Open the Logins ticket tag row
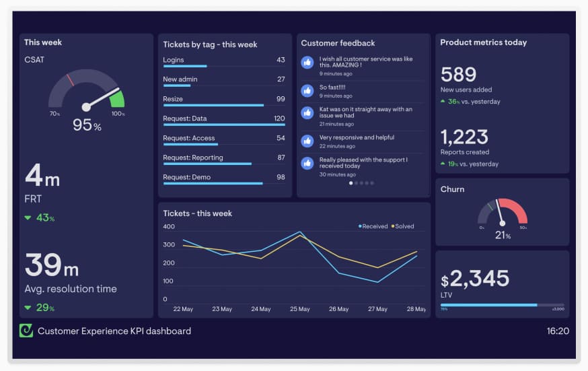588x371 pixels. click(223, 61)
